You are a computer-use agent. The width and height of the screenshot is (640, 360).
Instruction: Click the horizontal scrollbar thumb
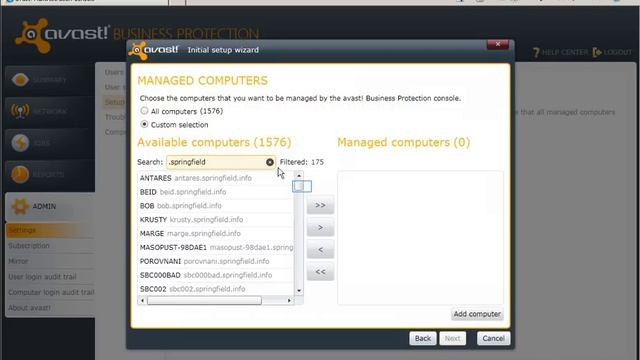tap(204, 301)
